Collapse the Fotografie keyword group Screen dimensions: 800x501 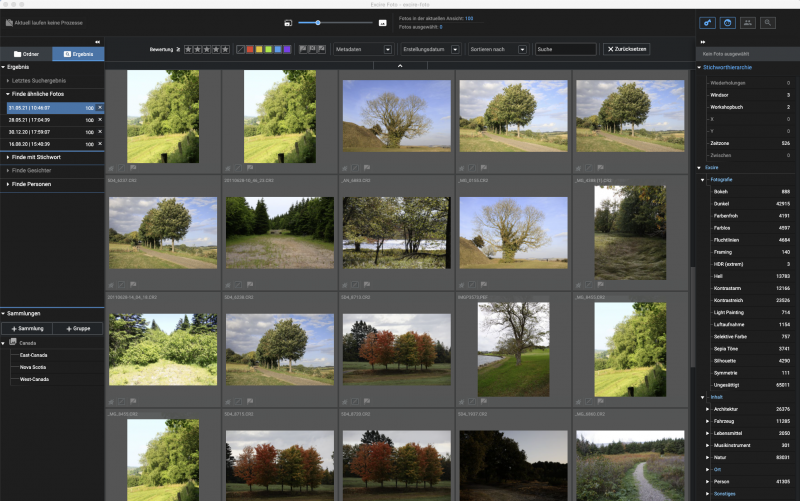tap(703, 180)
